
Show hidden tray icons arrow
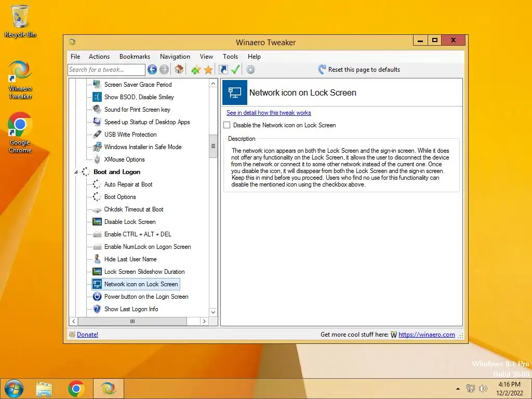[x=458, y=389]
